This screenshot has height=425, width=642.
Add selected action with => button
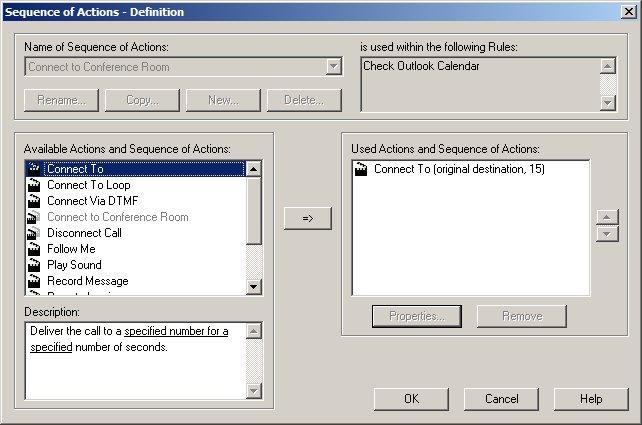pyautogui.click(x=308, y=218)
